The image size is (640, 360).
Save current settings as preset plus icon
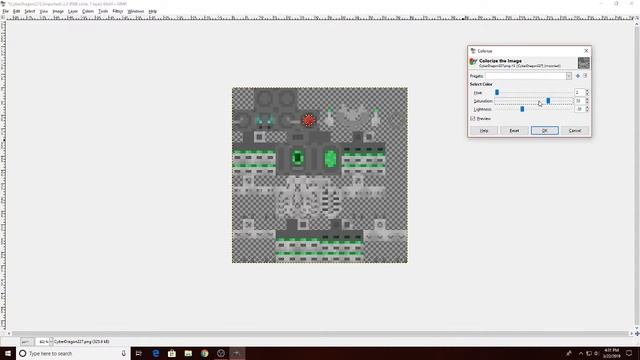coord(578,76)
